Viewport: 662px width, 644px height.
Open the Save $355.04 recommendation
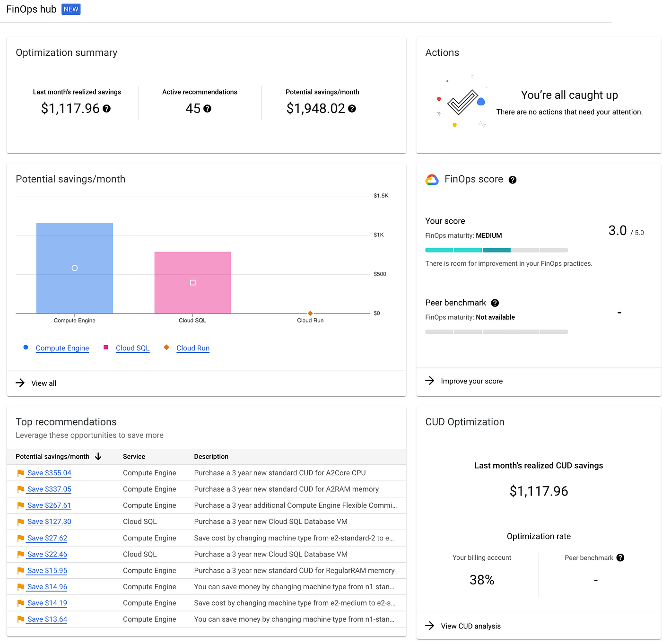(49, 473)
